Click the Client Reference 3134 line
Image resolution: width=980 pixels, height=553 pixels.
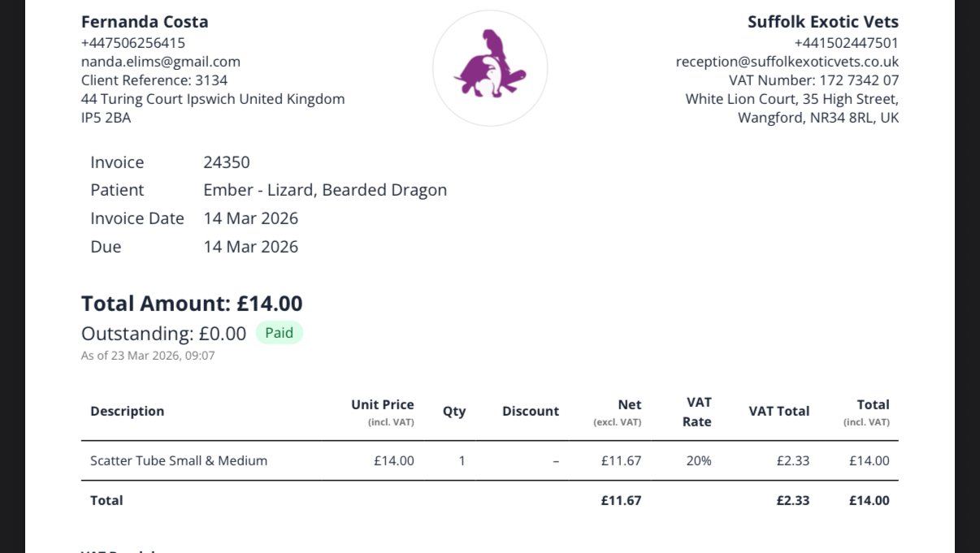pyautogui.click(x=154, y=80)
